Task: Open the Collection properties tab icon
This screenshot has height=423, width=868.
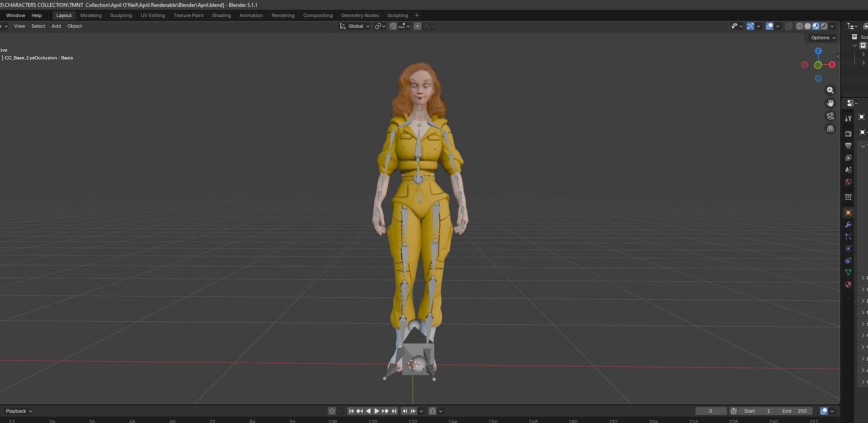Action: click(x=848, y=197)
